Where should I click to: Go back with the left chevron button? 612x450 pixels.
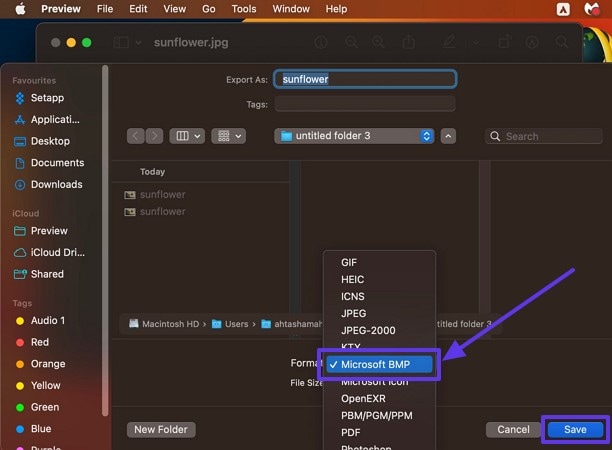point(135,136)
